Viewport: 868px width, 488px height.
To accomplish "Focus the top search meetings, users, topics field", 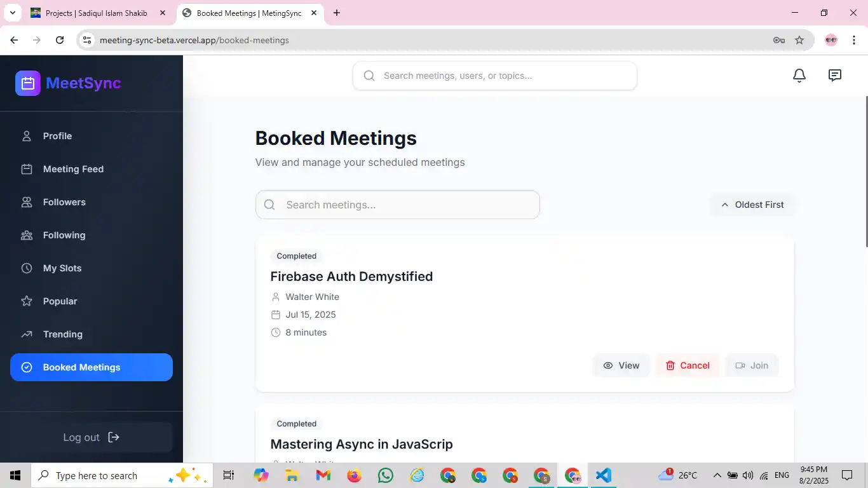I will point(495,76).
